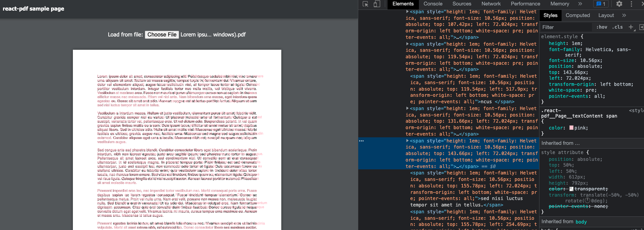Click the 'element.style' selector text
The width and height of the screenshot is (644, 230).
coord(559,36)
